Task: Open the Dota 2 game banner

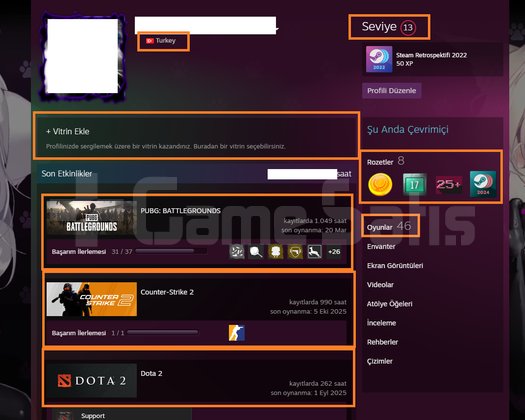Action: (x=91, y=380)
